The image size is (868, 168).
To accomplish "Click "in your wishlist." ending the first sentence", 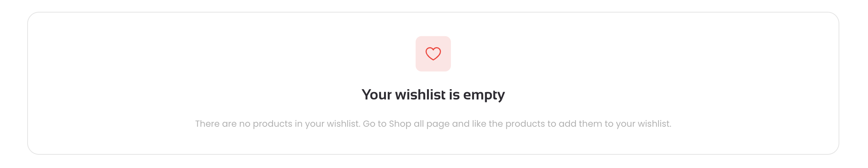I will [328, 124].
